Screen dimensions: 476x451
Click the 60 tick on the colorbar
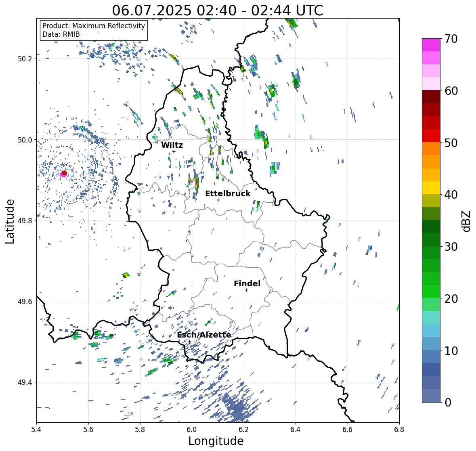(451, 91)
